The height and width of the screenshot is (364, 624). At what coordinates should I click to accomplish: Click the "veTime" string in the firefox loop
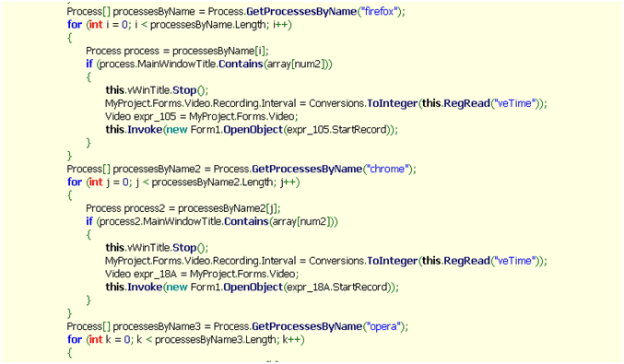click(514, 103)
